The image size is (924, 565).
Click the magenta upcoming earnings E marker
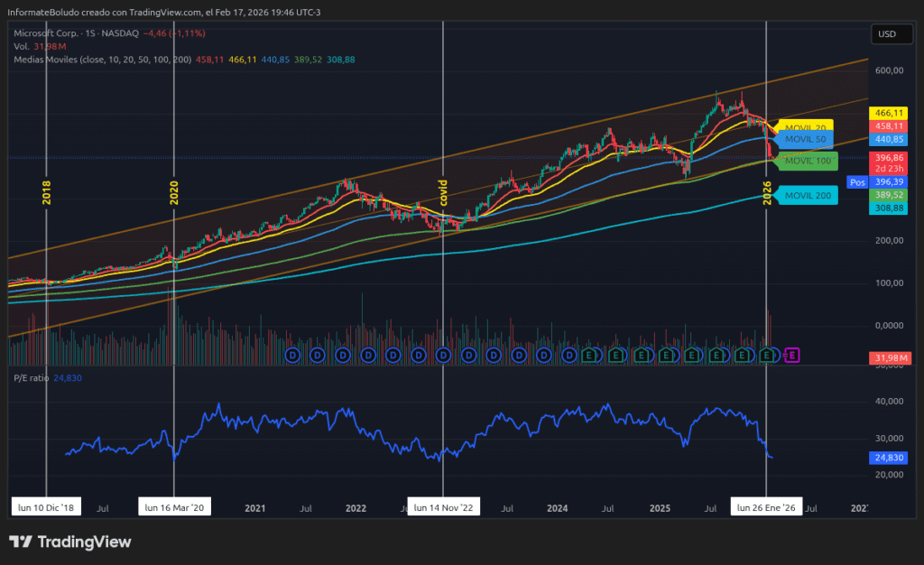tap(791, 356)
